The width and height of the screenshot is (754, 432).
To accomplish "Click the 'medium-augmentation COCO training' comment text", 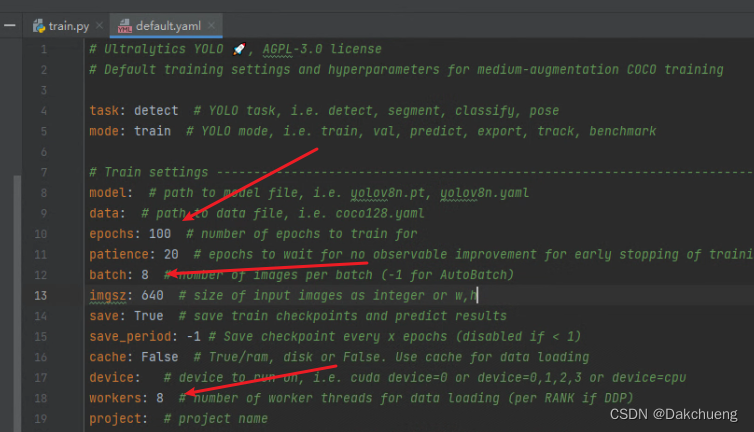I will (600, 70).
